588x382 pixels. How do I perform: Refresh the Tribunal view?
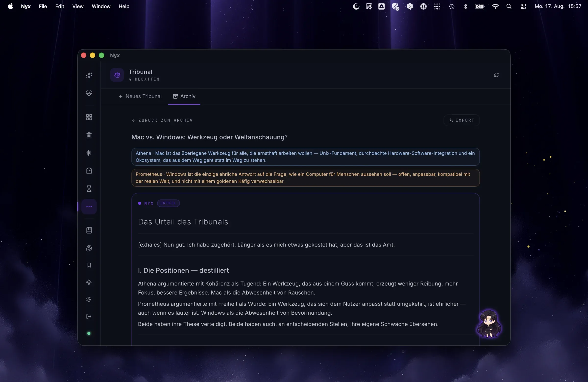click(496, 75)
